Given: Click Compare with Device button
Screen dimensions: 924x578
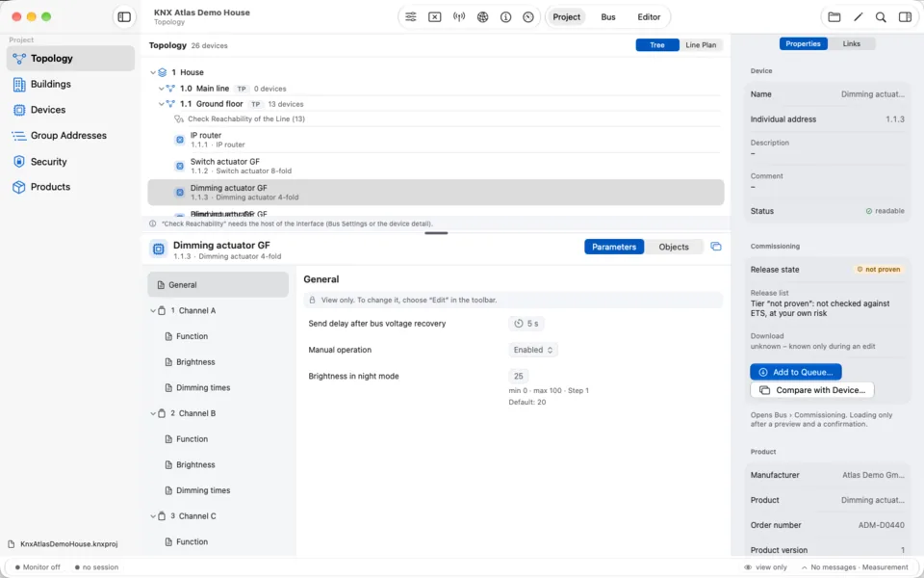Looking at the screenshot, I should pos(812,390).
